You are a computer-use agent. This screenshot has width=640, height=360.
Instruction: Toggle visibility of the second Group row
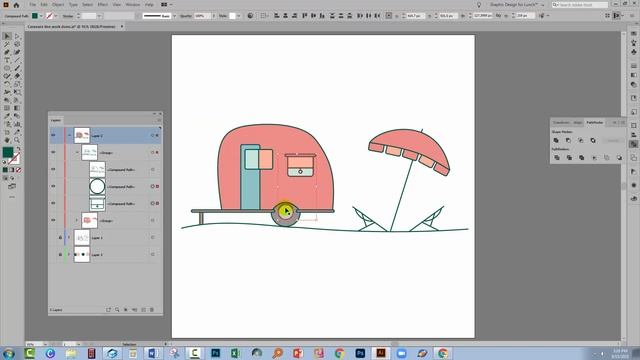(x=53, y=220)
